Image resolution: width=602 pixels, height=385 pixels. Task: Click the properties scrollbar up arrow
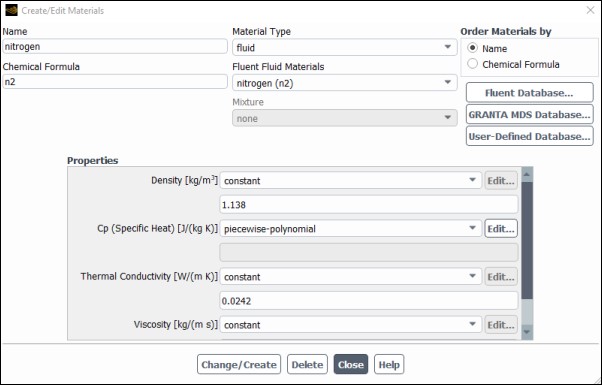pyautogui.click(x=527, y=175)
